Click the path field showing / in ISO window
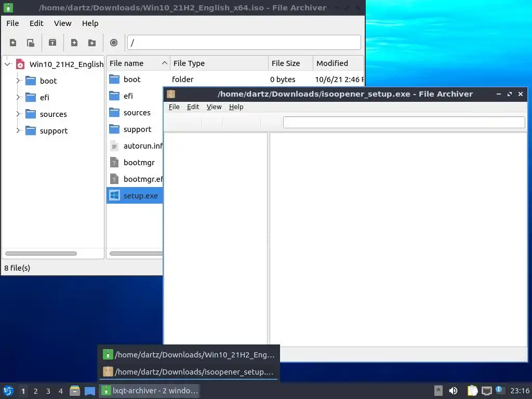The width and height of the screenshot is (532, 399). coord(244,43)
